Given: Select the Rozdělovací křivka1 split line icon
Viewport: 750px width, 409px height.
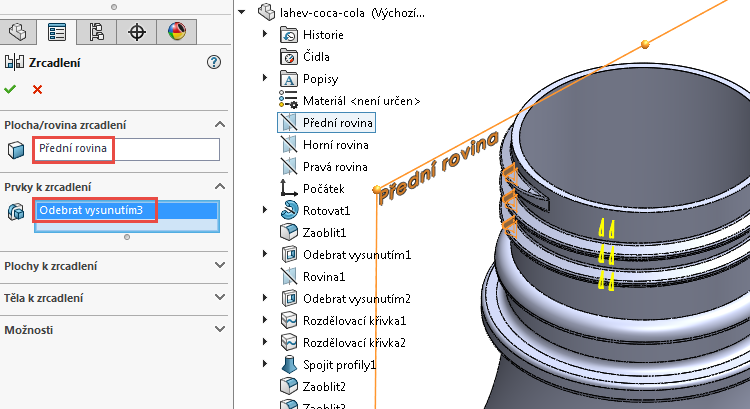Looking at the screenshot, I should pos(289,321).
